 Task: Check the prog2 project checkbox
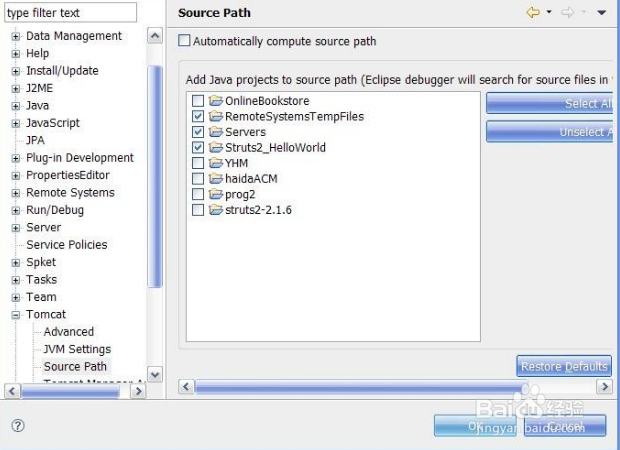click(198, 194)
